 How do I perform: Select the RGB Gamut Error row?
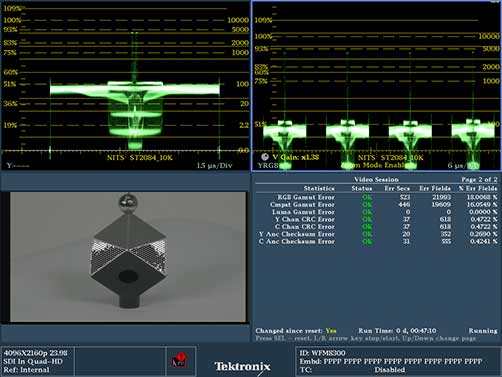(x=377, y=197)
